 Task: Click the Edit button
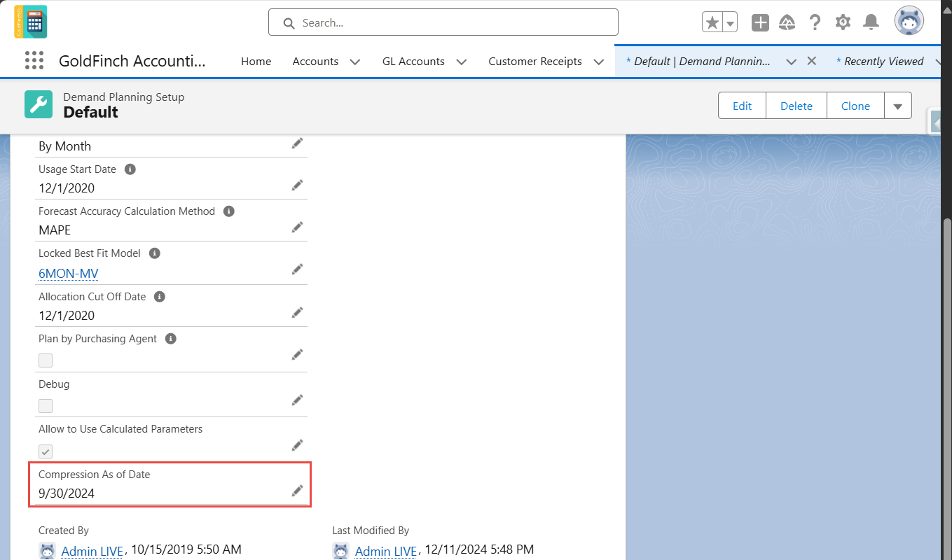coord(742,106)
